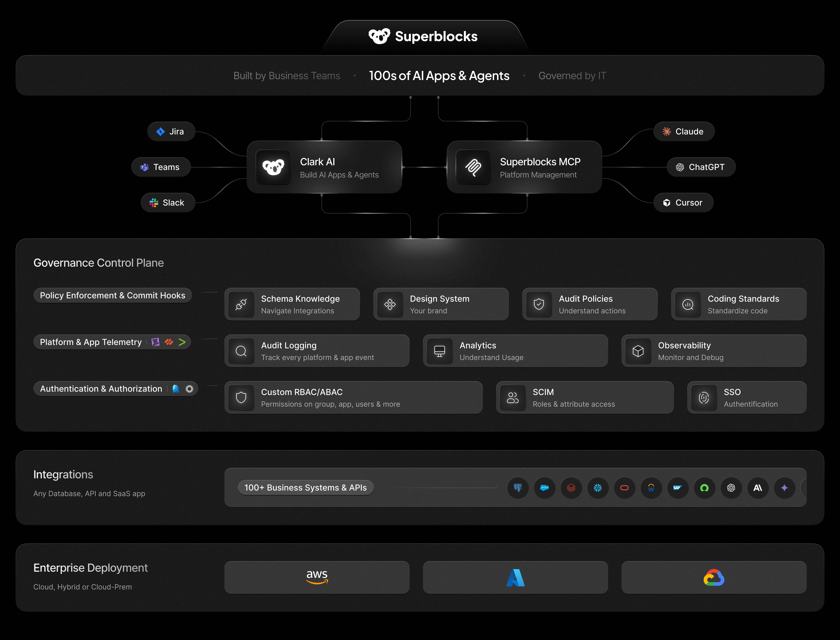This screenshot has width=840, height=640.
Task: Click the Snowflake integration icon
Action: (598, 488)
